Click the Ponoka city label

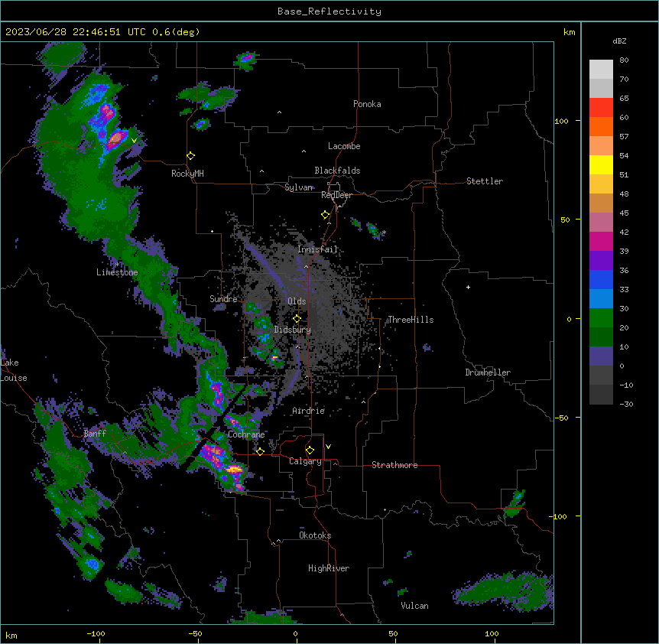pyautogui.click(x=367, y=104)
